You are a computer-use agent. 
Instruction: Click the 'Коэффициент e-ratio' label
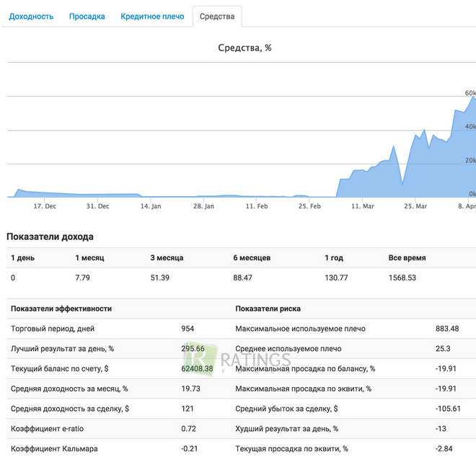48,429
